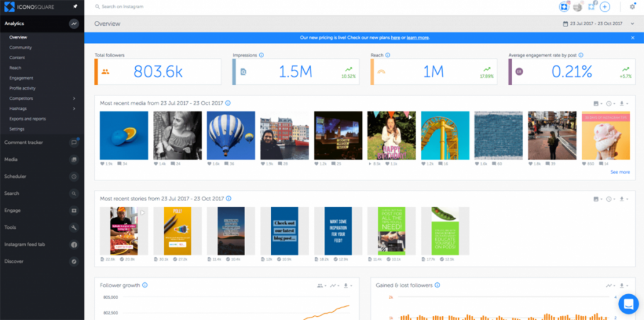Click info icon beside Average engagement rate
The image size is (644, 320).
pos(581,55)
